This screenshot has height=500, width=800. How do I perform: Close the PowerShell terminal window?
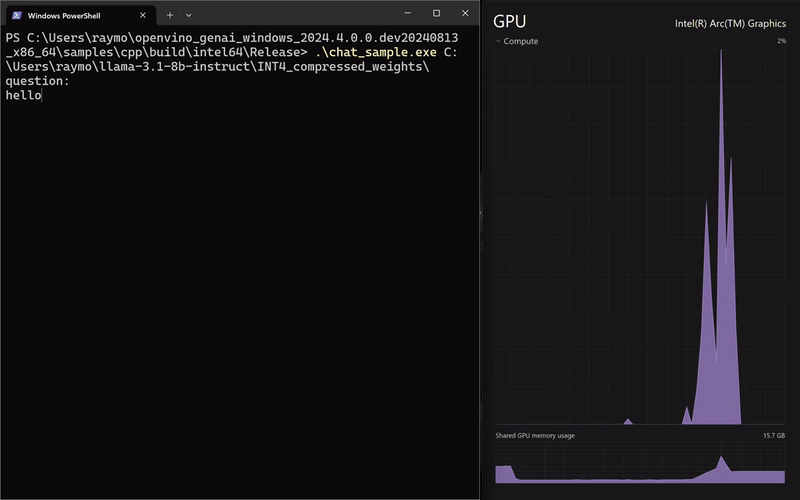(465, 14)
